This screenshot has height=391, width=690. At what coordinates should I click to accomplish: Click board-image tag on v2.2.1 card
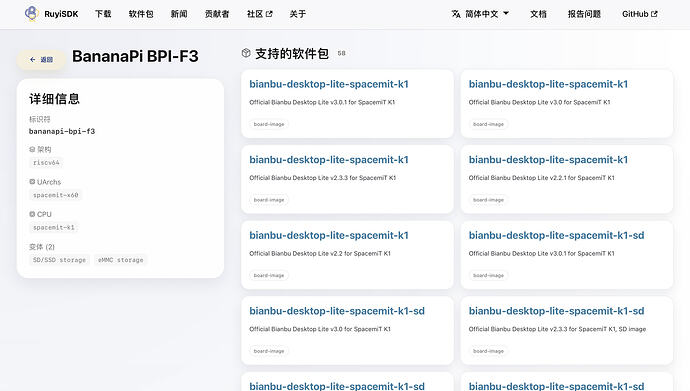click(x=488, y=200)
